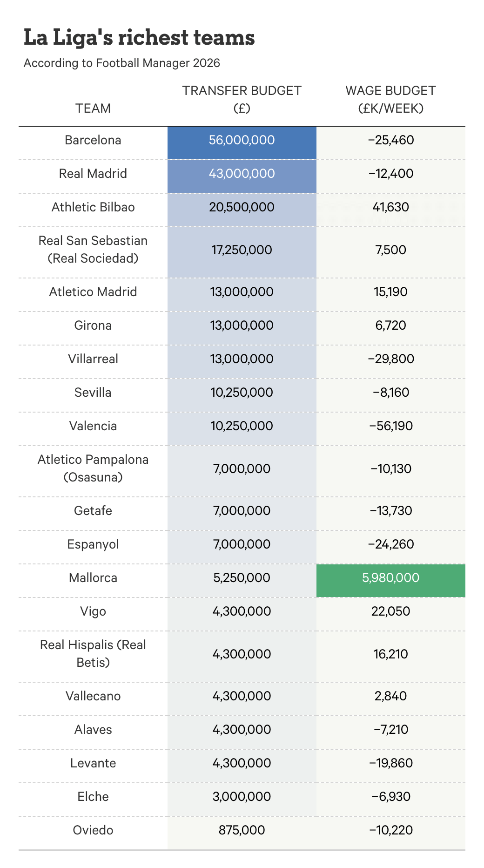Screen dimensions: 484x868
Task: Select the green Mallorca 5,980,000 cell
Action: 390,578
